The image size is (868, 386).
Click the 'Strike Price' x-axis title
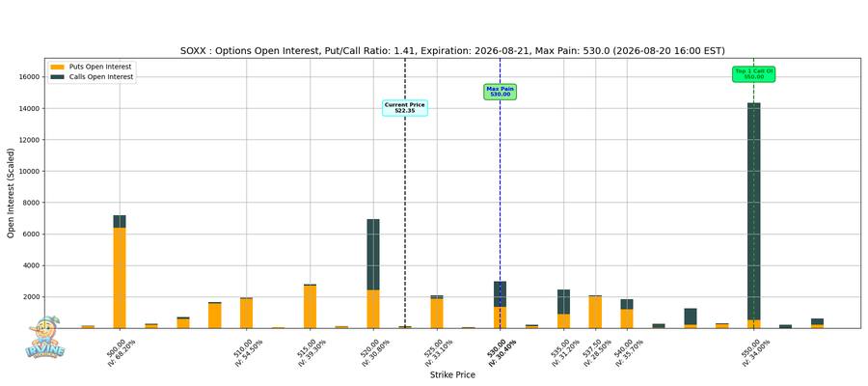(452, 375)
